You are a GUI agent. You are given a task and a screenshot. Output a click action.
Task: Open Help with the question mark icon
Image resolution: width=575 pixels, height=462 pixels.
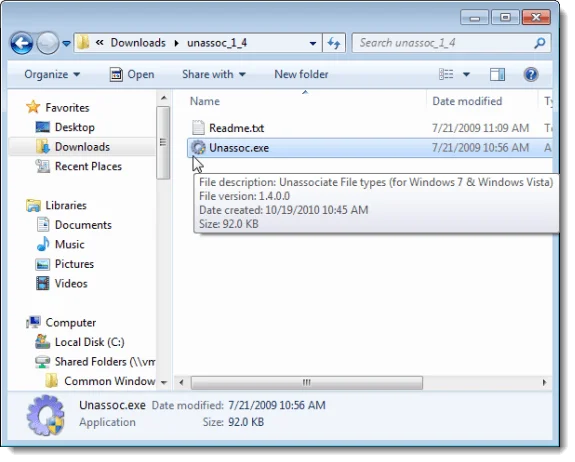[x=531, y=74]
